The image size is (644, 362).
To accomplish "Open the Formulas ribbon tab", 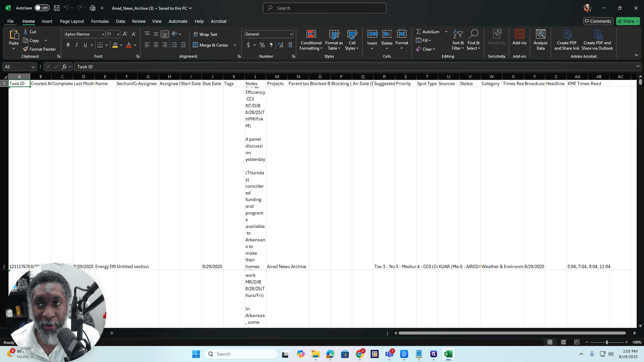I will pos(100,21).
